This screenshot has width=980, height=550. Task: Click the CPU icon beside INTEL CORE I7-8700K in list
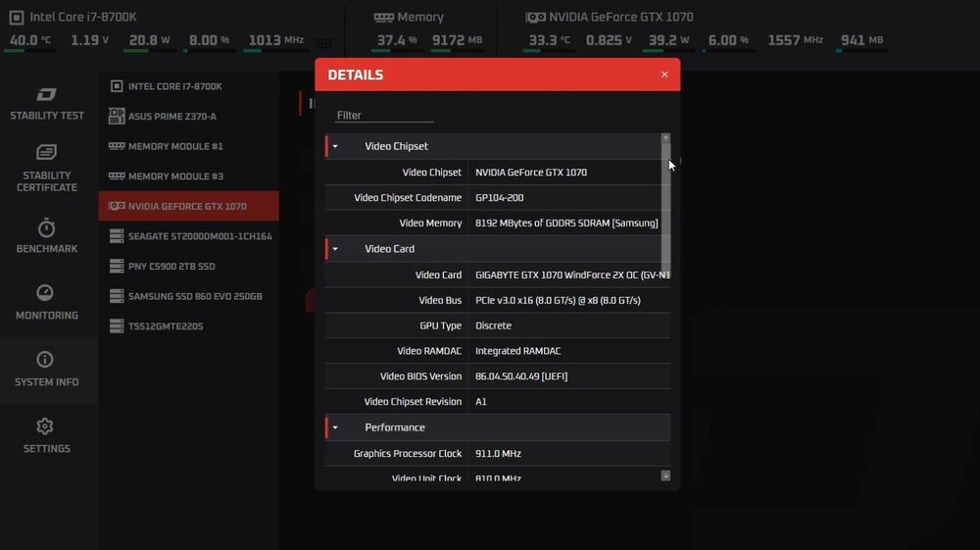(x=117, y=86)
